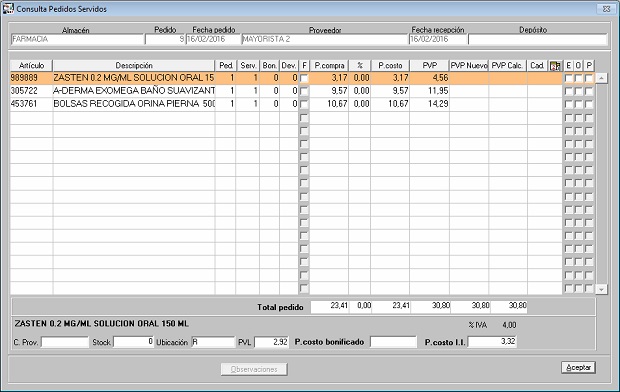Toggle the P checkbox in BOLSAS RECOGIDA row
This screenshot has height=392, width=620.
(x=589, y=104)
